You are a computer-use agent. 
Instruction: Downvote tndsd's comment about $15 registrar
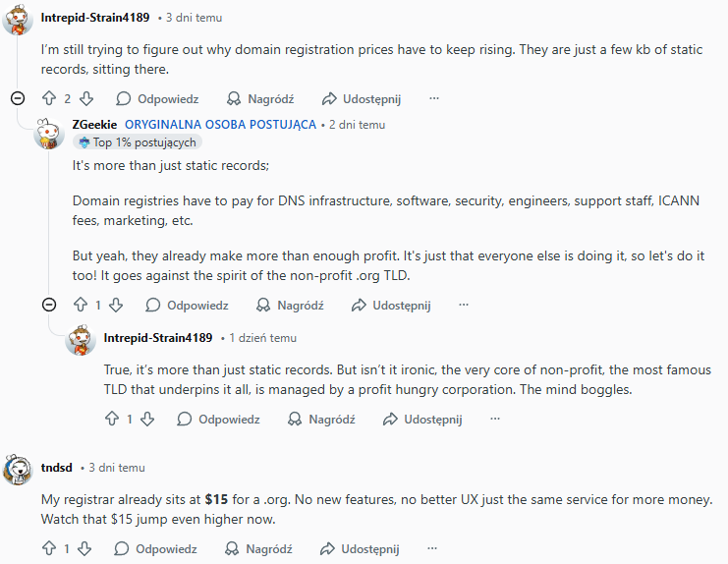85,549
